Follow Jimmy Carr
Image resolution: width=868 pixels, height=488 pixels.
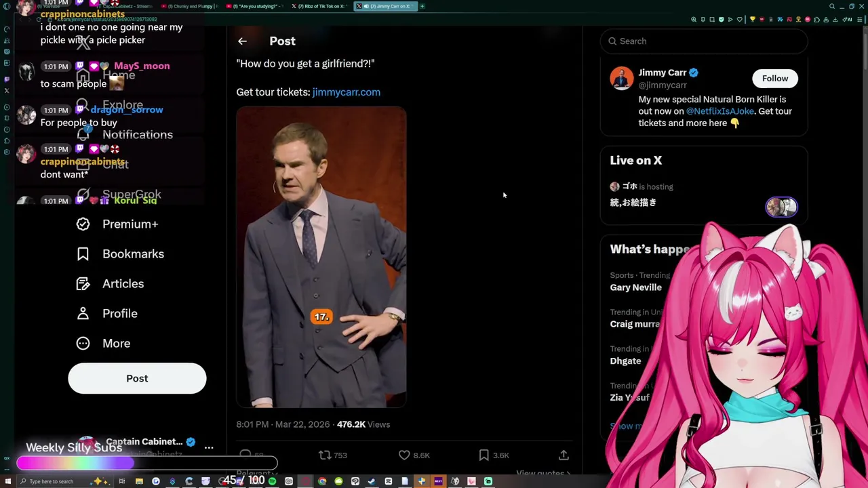(x=775, y=79)
